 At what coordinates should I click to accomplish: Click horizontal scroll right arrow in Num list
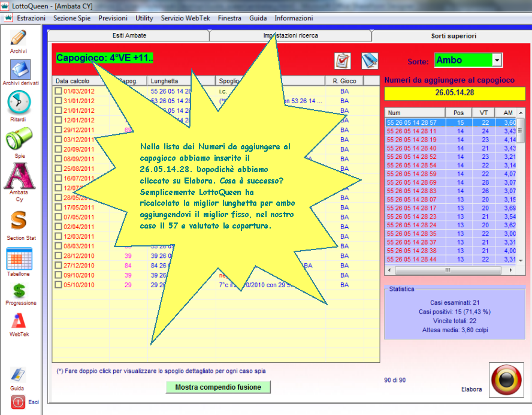[511, 270]
